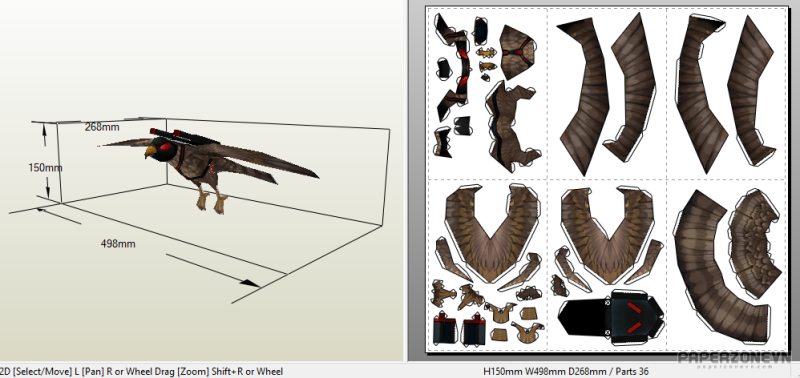Click the 268mm depth dimension label
This screenshot has width=800, height=378.
pyautogui.click(x=102, y=127)
